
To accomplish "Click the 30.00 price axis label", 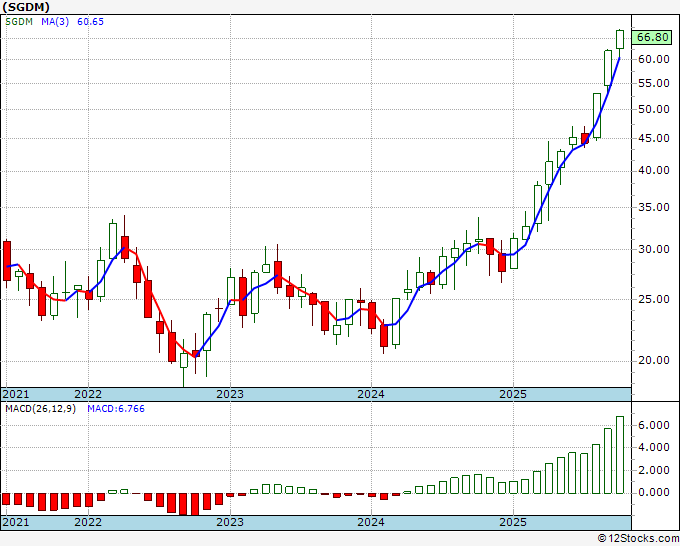I will [x=654, y=249].
